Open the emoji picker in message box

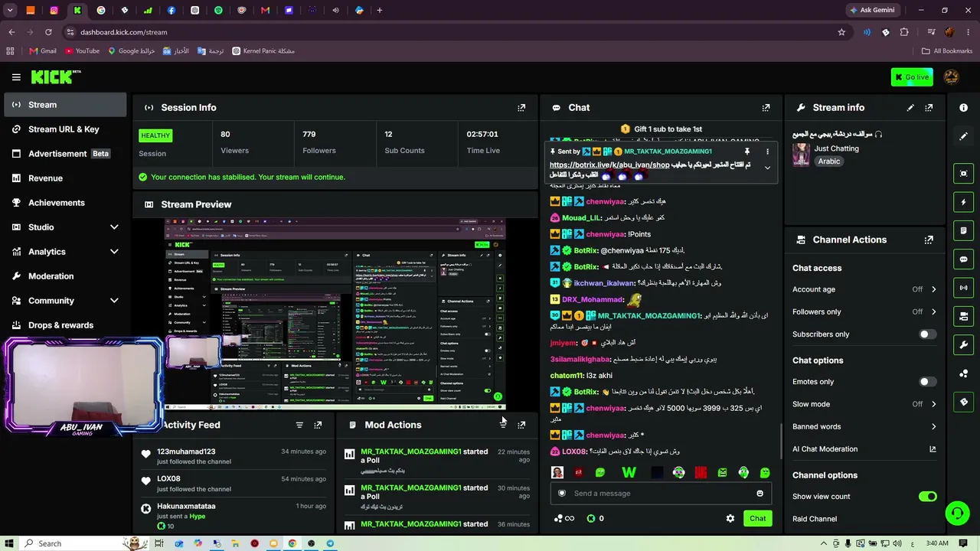[759, 494]
